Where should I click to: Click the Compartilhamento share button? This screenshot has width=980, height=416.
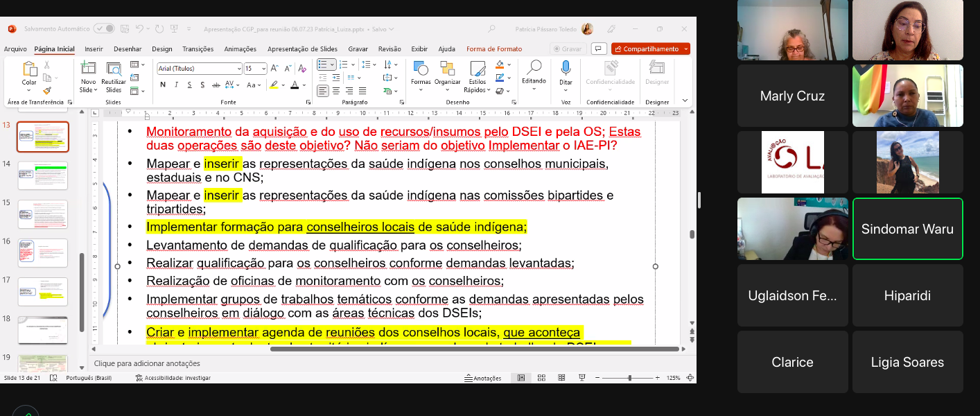[x=650, y=49]
